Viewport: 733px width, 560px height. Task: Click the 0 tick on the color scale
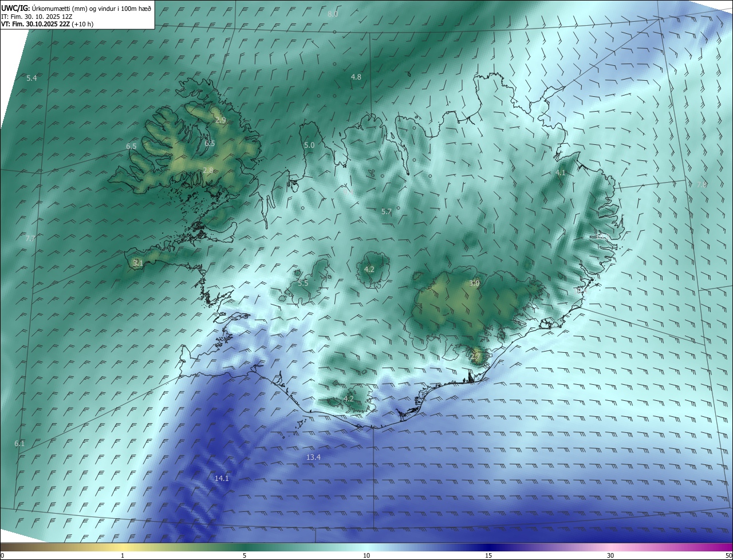coord(2,555)
